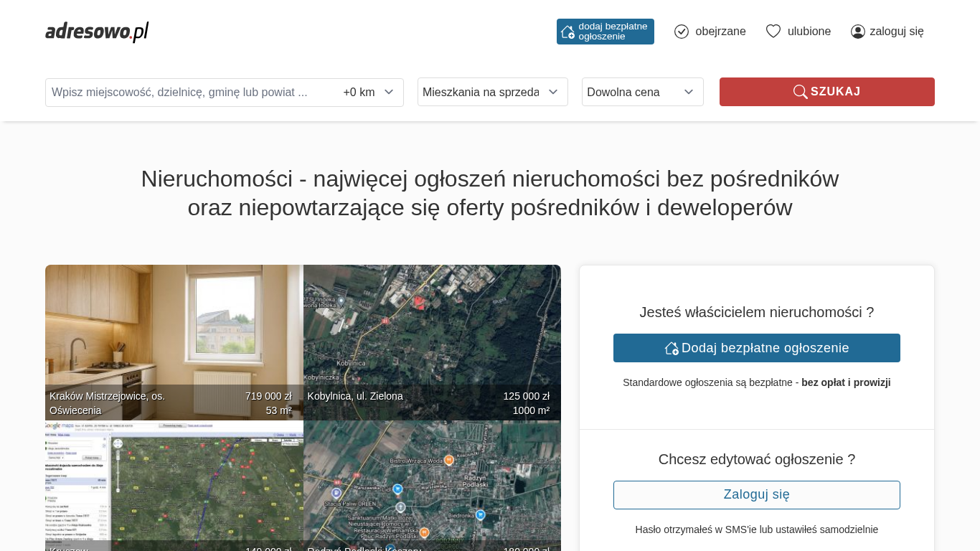Click the adresowo.pl logo
This screenshot has height=551, width=980.
tap(97, 32)
